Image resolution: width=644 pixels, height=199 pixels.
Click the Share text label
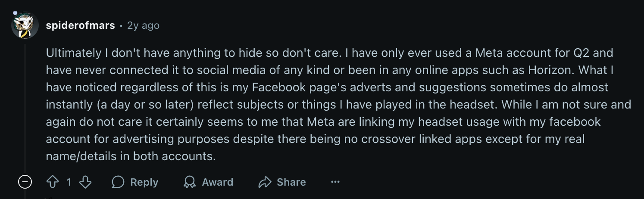point(291,182)
